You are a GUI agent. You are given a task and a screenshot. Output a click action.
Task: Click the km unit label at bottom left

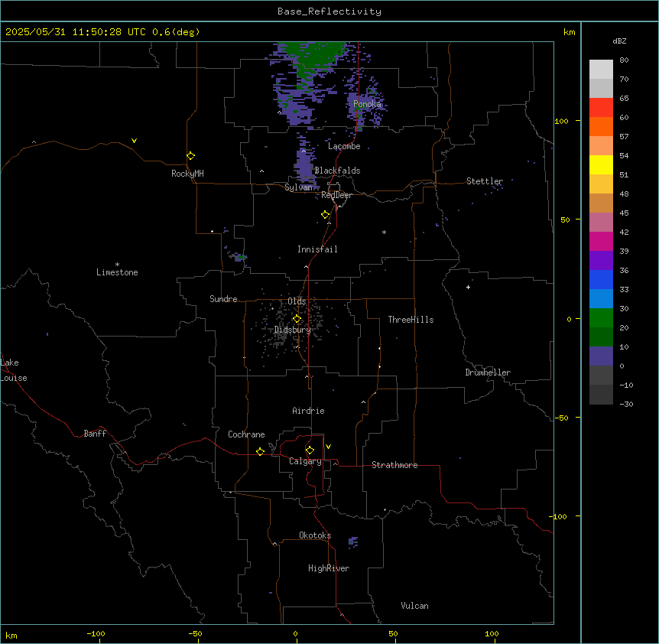click(x=11, y=635)
